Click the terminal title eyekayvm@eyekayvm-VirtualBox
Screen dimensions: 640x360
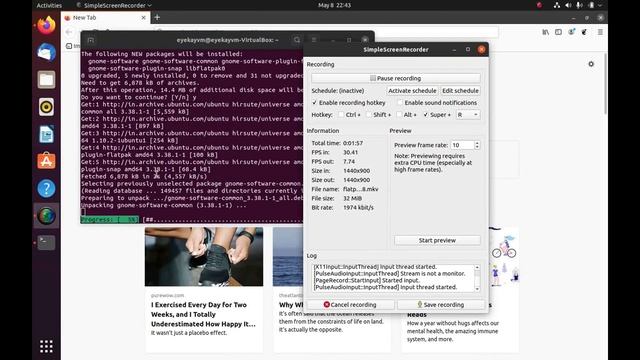(227, 40)
